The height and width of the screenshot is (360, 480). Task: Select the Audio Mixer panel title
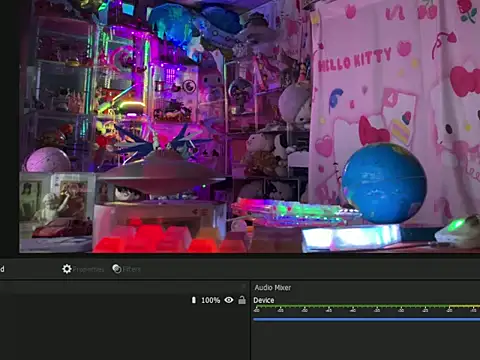(x=273, y=288)
